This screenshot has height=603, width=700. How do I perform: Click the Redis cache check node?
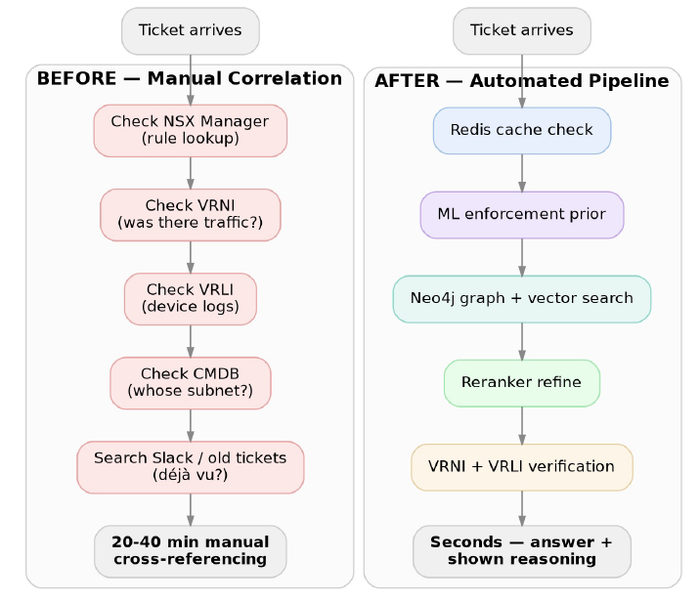[x=522, y=131]
